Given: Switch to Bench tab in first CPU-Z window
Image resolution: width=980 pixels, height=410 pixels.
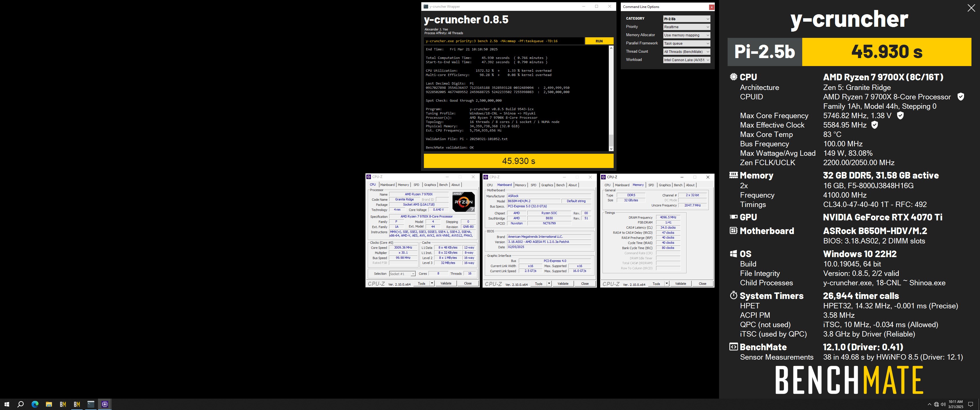Looking at the screenshot, I should point(443,185).
